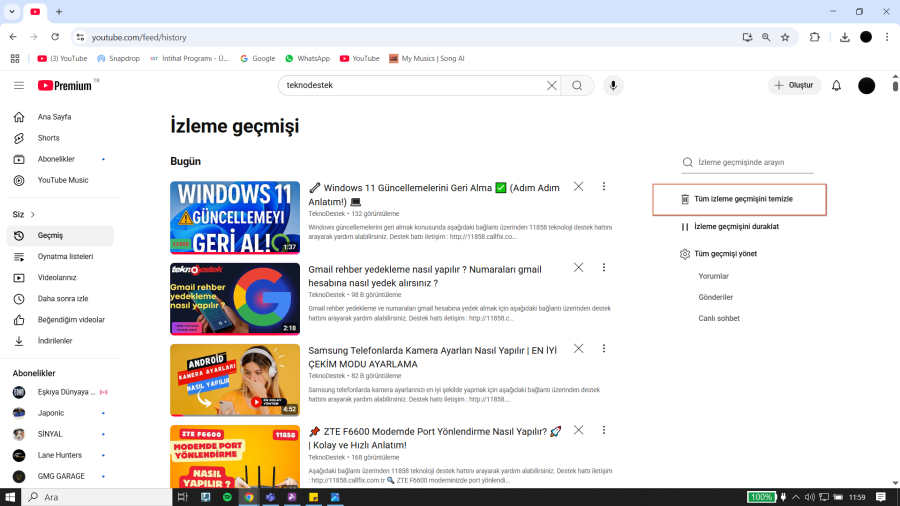
Task: Open Spotify from the Windows taskbar
Action: (227, 497)
